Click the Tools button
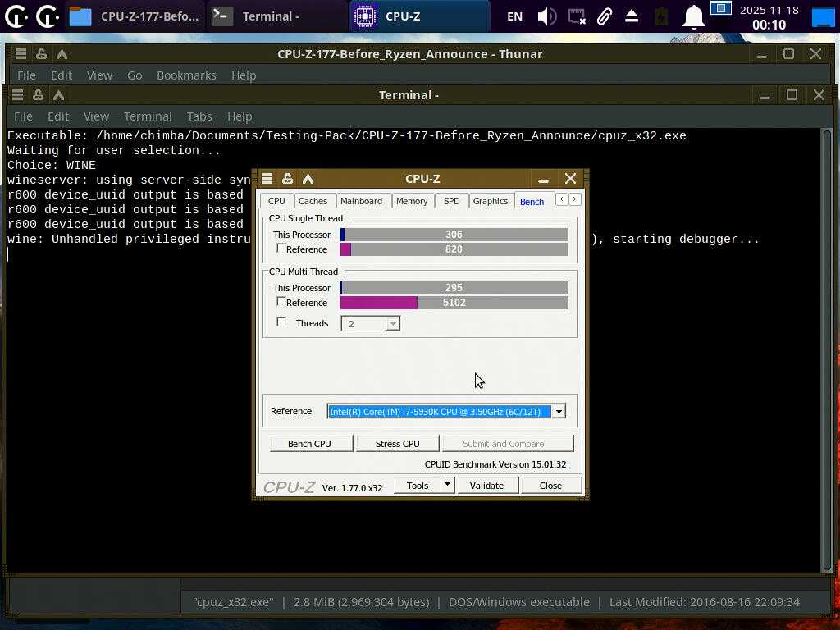Screen dimensions: 840x630 pos(418,486)
